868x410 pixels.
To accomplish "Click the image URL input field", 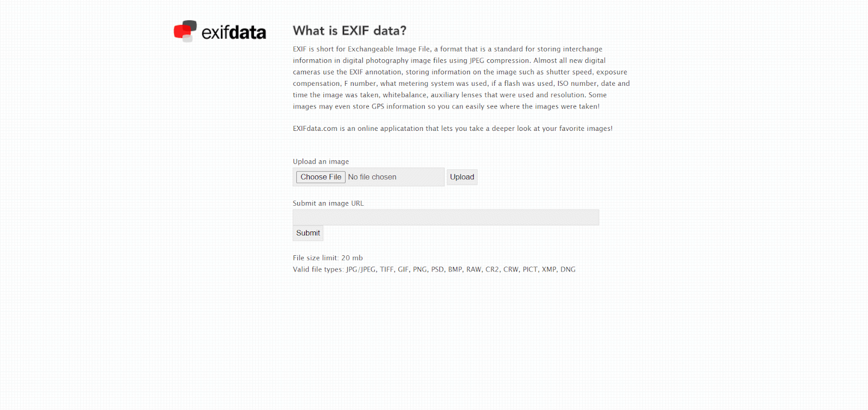I will 445,217.
